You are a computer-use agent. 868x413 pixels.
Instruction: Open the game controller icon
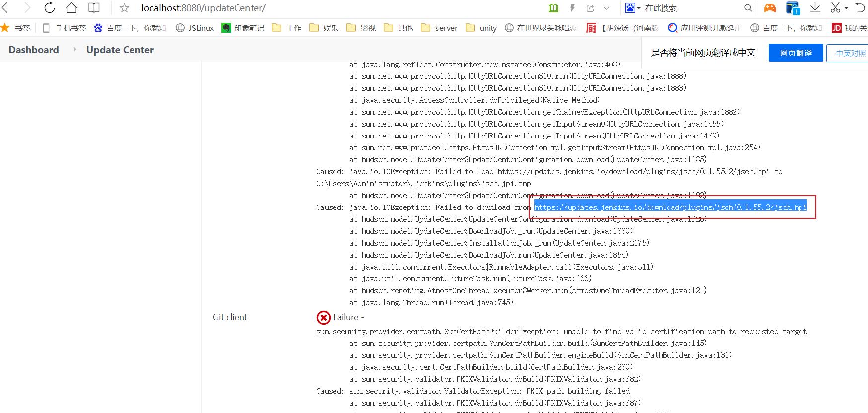tap(770, 8)
